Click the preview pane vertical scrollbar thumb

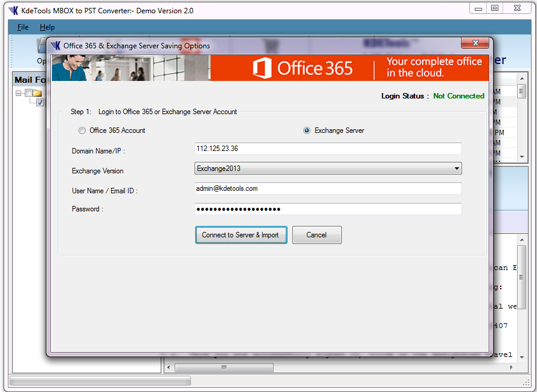521,277
